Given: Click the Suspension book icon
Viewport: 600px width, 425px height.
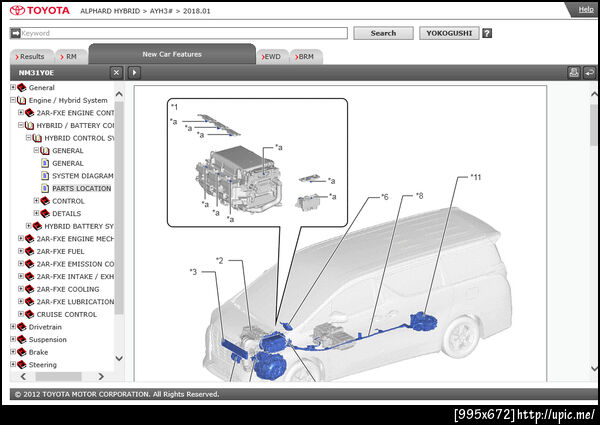Looking at the screenshot, I should [x=22, y=340].
